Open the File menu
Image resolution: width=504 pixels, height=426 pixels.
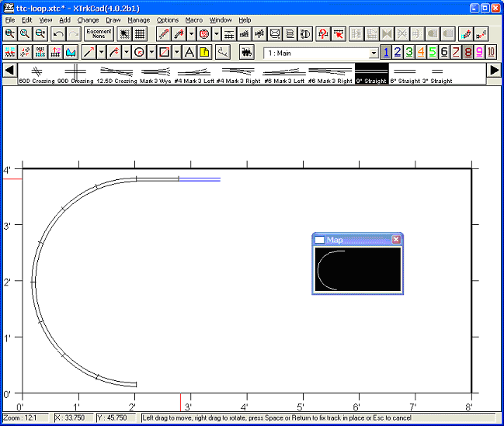click(10, 20)
